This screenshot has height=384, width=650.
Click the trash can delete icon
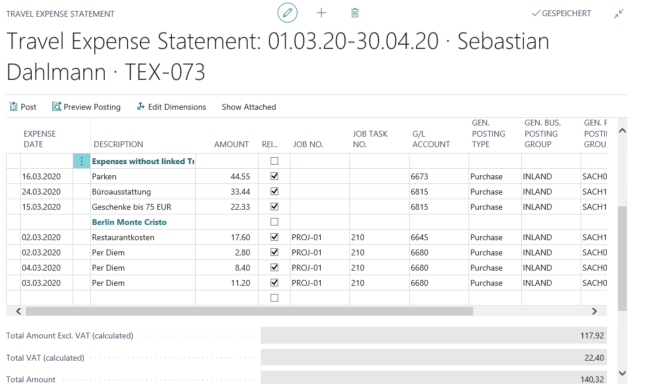click(x=355, y=13)
